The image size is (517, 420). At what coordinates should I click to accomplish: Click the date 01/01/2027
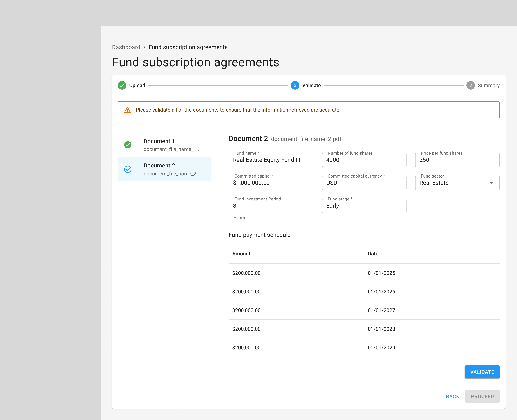(381, 310)
